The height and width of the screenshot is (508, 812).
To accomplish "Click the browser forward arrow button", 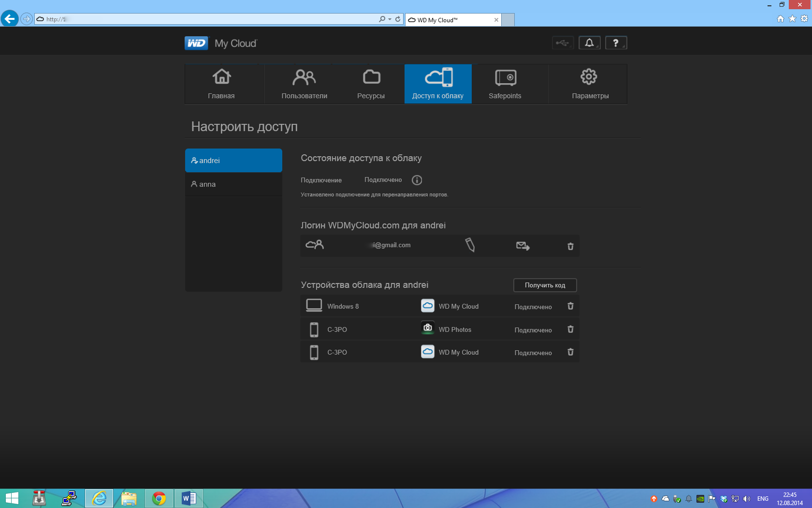I will coord(27,19).
